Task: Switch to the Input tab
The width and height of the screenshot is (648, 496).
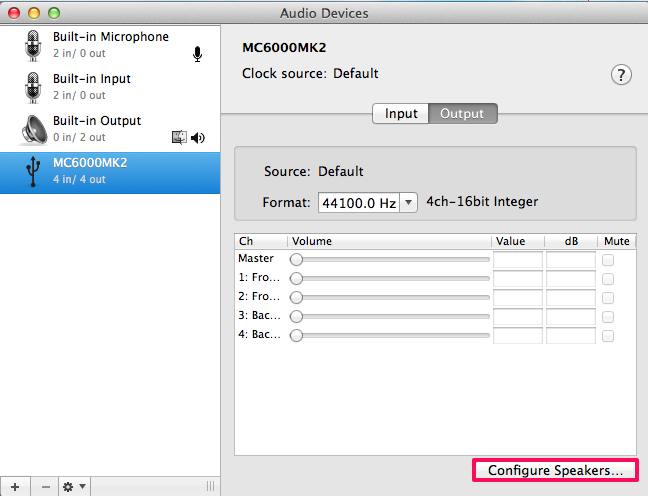Action: (x=401, y=114)
